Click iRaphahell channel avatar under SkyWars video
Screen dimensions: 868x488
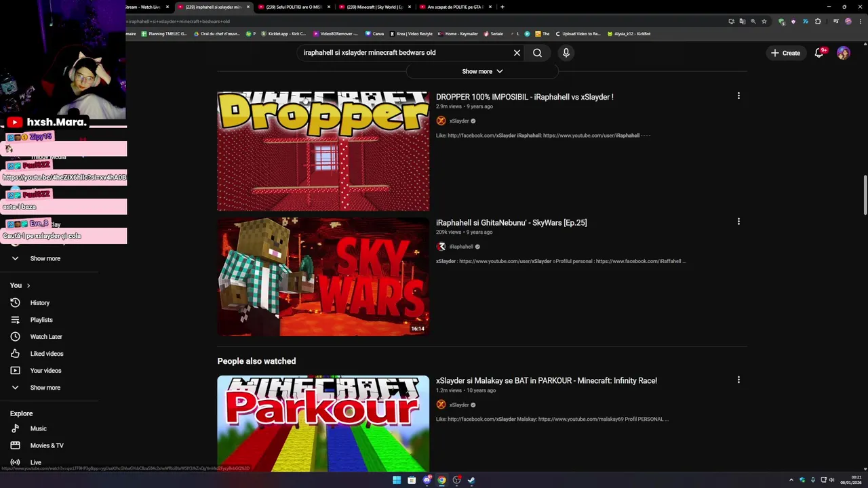441,247
